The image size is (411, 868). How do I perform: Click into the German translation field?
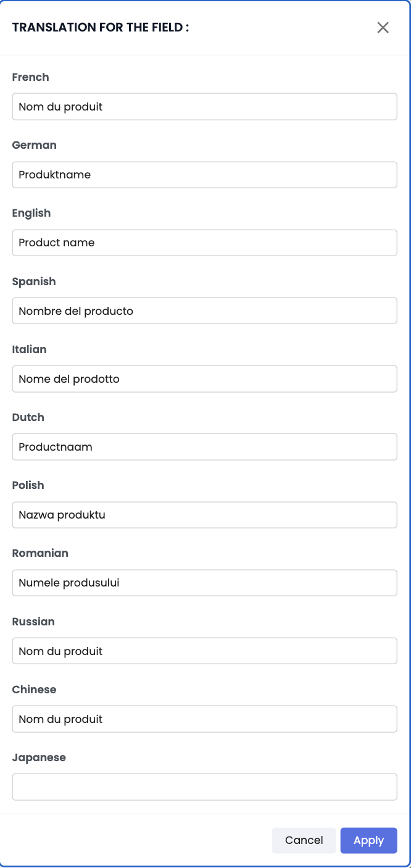point(204,175)
